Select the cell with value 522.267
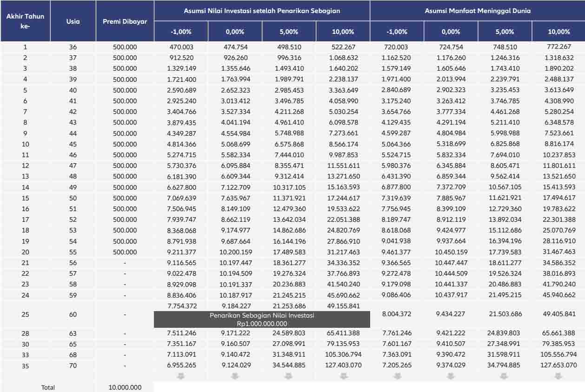The width and height of the screenshot is (585, 392). click(x=343, y=47)
